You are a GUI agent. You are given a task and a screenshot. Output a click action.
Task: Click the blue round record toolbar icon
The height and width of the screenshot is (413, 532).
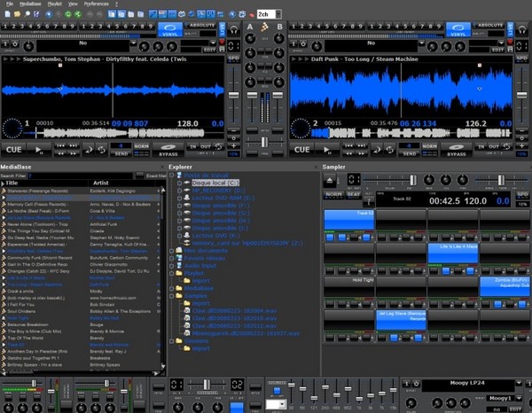point(49,14)
